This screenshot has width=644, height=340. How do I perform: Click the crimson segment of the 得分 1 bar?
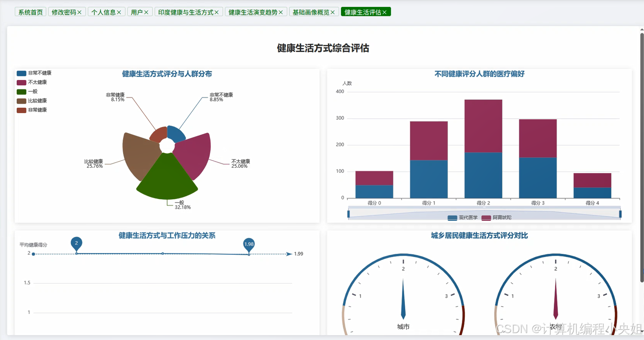pyautogui.click(x=429, y=141)
